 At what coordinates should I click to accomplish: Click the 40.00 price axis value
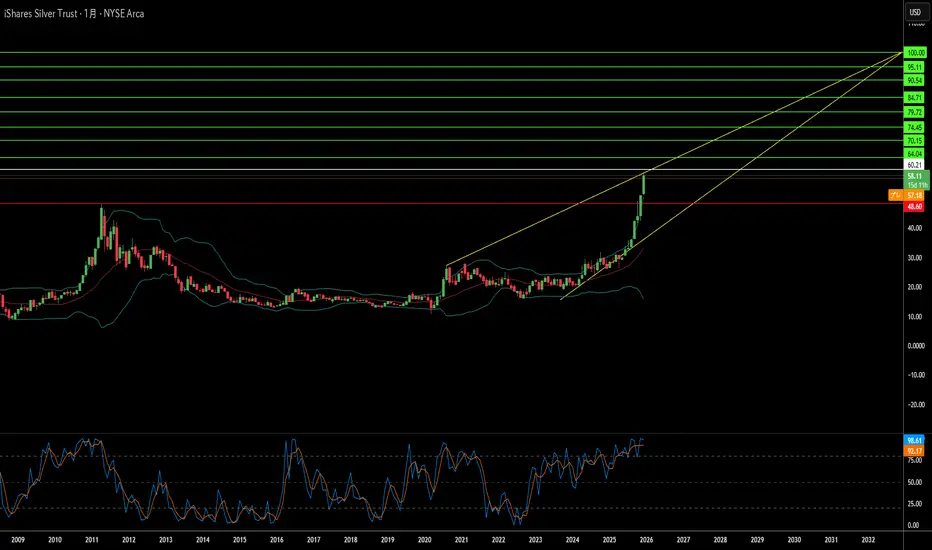click(x=915, y=228)
